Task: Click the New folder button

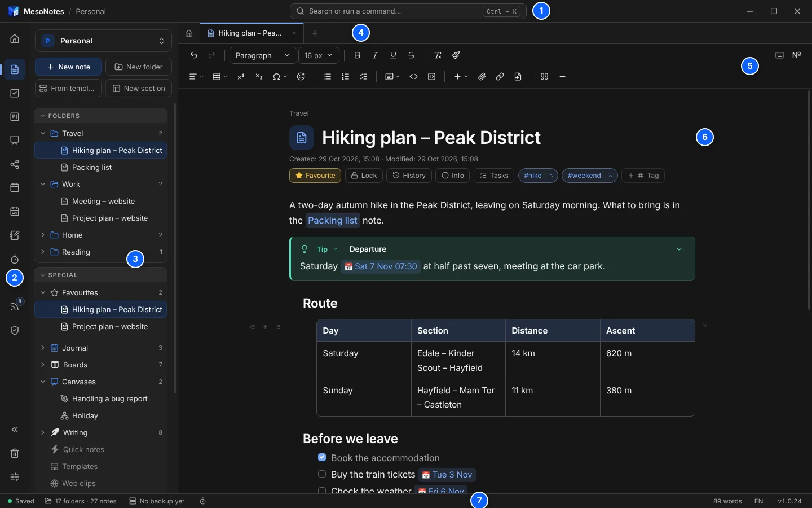Action: click(138, 67)
